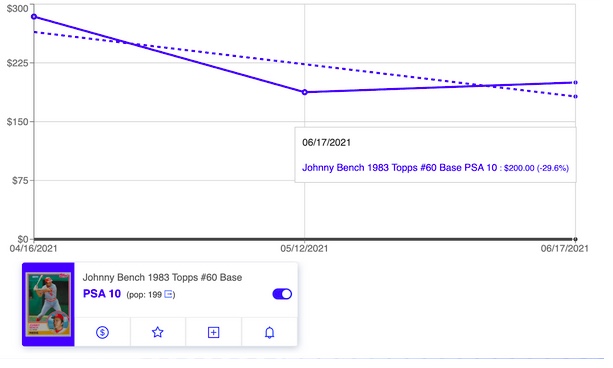Open the PSA population report icon
This screenshot has width=613, height=368.
pos(168,294)
